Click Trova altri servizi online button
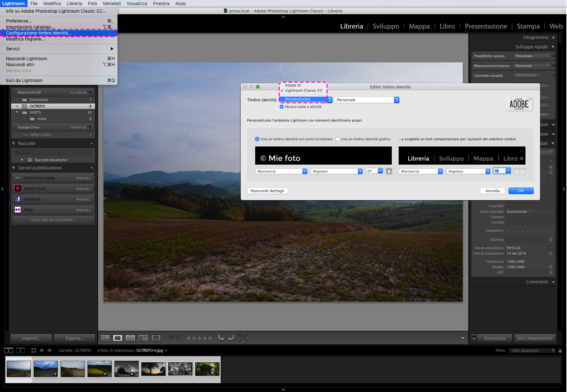567x392 pixels. coord(53,220)
